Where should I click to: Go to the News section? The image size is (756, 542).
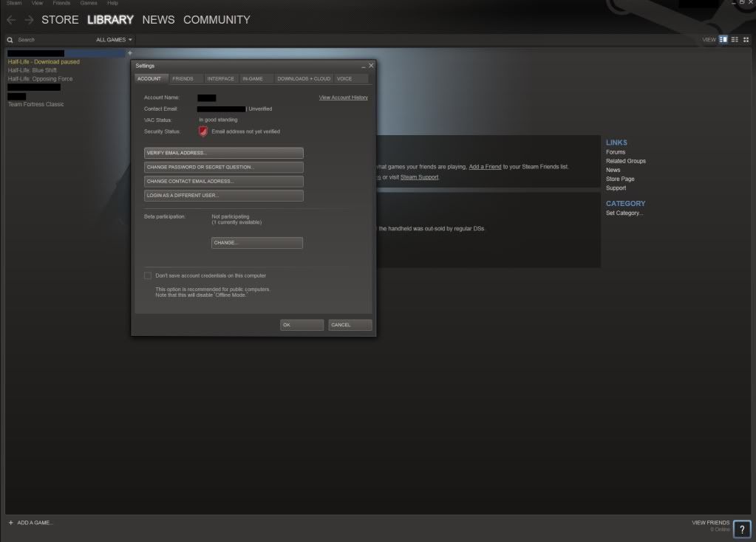[x=158, y=20]
